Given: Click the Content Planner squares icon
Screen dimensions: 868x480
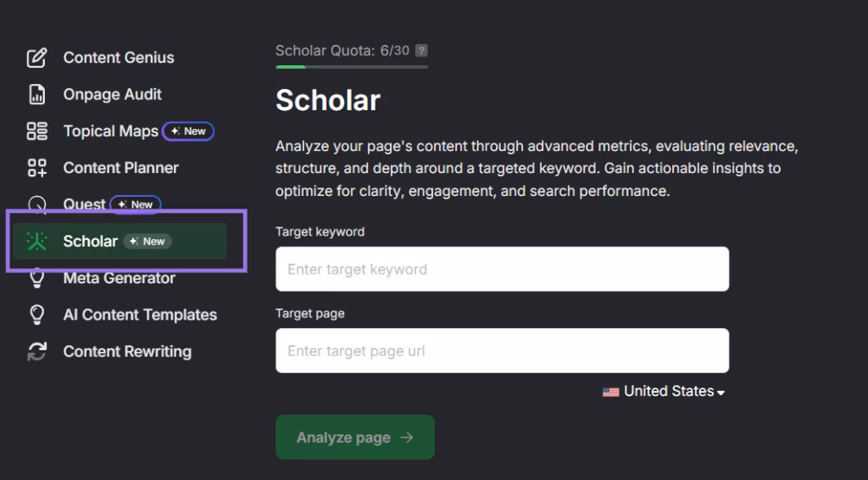Looking at the screenshot, I should pos(36,168).
